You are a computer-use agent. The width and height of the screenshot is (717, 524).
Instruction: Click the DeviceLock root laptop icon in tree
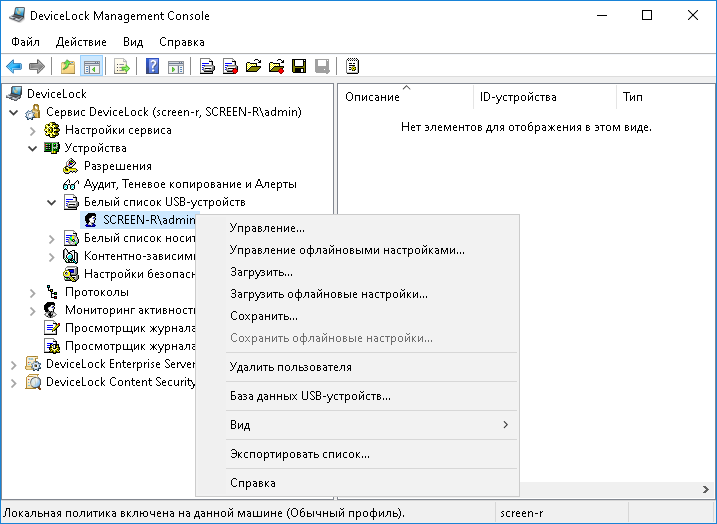tap(14, 94)
